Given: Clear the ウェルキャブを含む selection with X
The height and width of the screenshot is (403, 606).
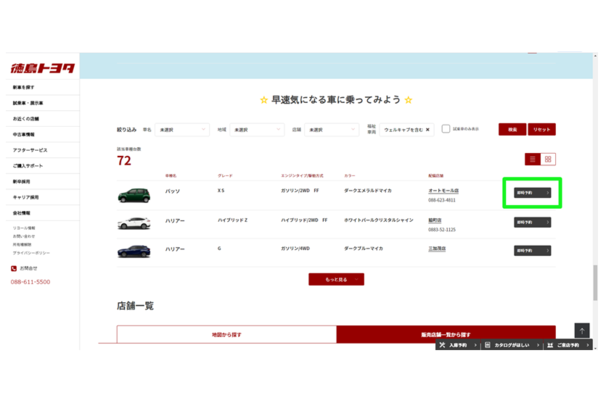Looking at the screenshot, I should coord(427,130).
